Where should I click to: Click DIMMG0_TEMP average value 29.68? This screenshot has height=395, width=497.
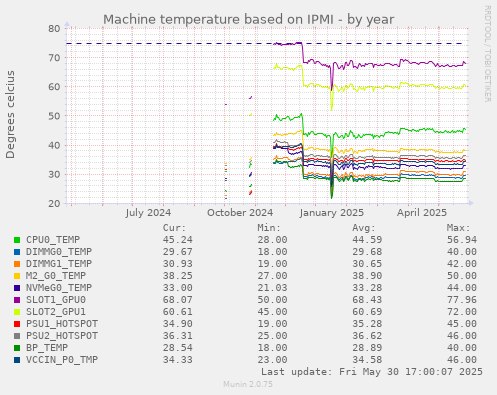click(367, 252)
